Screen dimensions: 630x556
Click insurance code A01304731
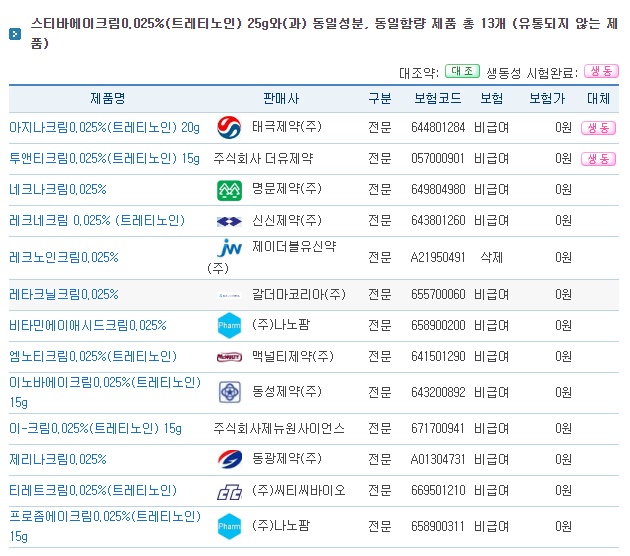(x=438, y=459)
